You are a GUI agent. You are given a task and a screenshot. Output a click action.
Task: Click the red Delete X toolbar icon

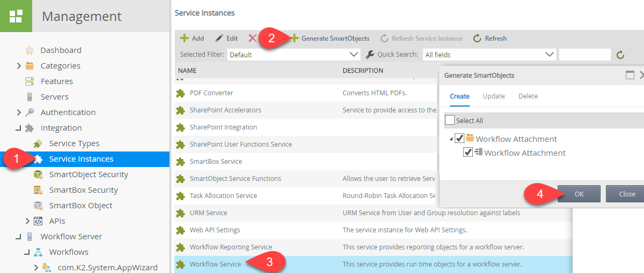pyautogui.click(x=252, y=38)
